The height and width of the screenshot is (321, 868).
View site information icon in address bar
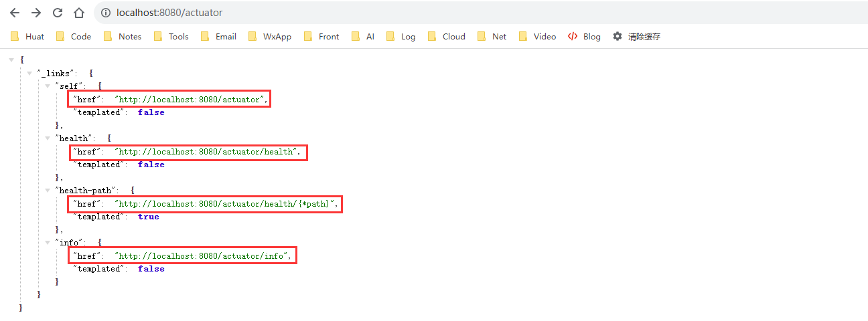coord(106,13)
